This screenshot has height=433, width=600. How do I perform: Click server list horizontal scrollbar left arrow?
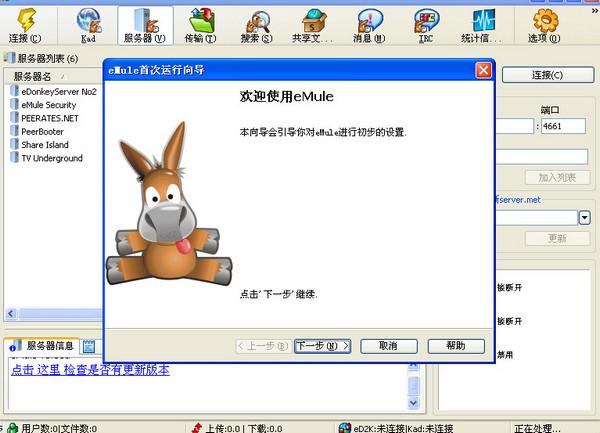(11, 314)
